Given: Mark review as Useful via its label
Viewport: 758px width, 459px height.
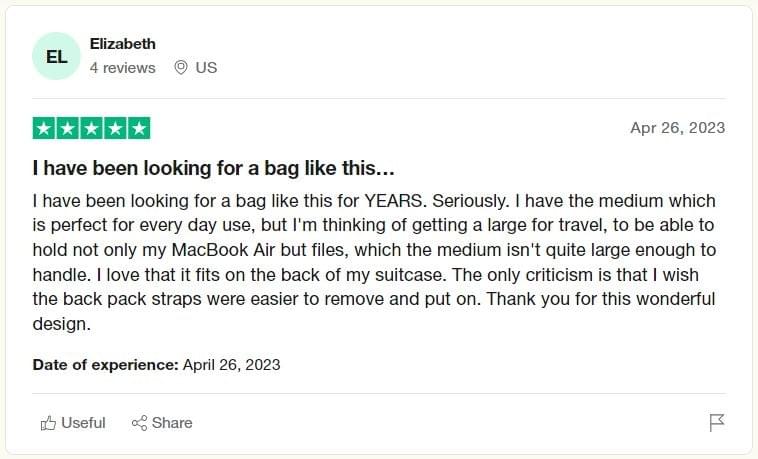Looking at the screenshot, I should coord(83,423).
